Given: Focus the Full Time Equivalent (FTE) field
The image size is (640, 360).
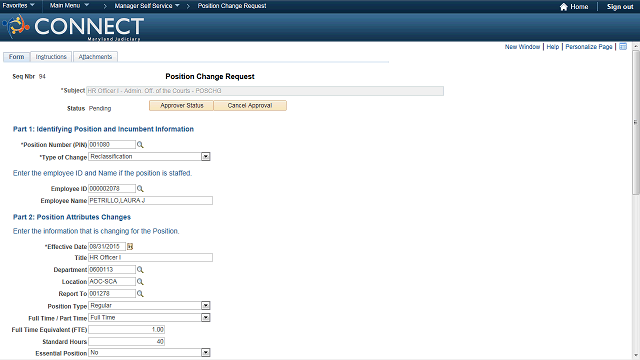Looking at the screenshot, I should (127, 329).
